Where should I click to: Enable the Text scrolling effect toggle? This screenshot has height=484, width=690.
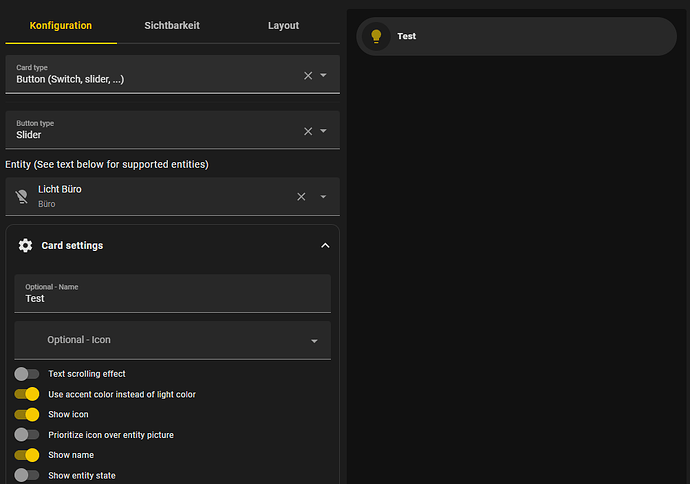26,374
